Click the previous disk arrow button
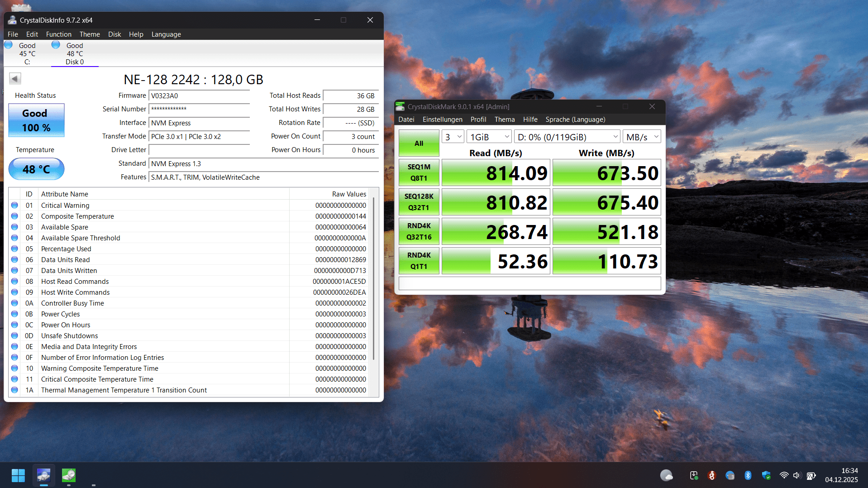868x488 pixels. (x=15, y=79)
